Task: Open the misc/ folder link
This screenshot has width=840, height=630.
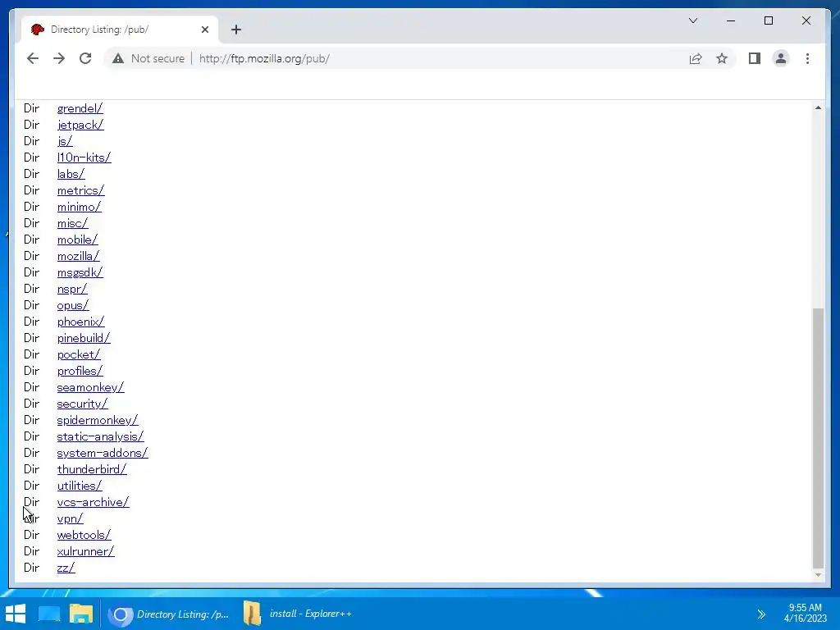Action: (x=73, y=223)
